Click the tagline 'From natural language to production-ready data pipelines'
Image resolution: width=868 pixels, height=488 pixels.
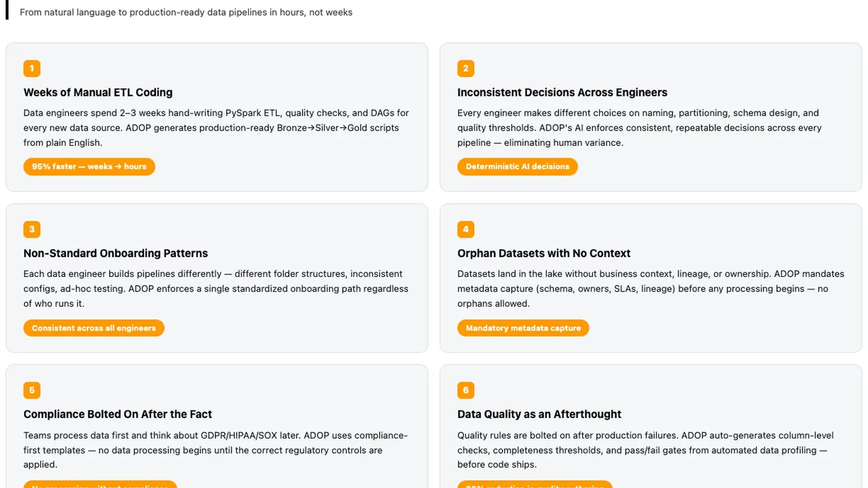tap(186, 12)
